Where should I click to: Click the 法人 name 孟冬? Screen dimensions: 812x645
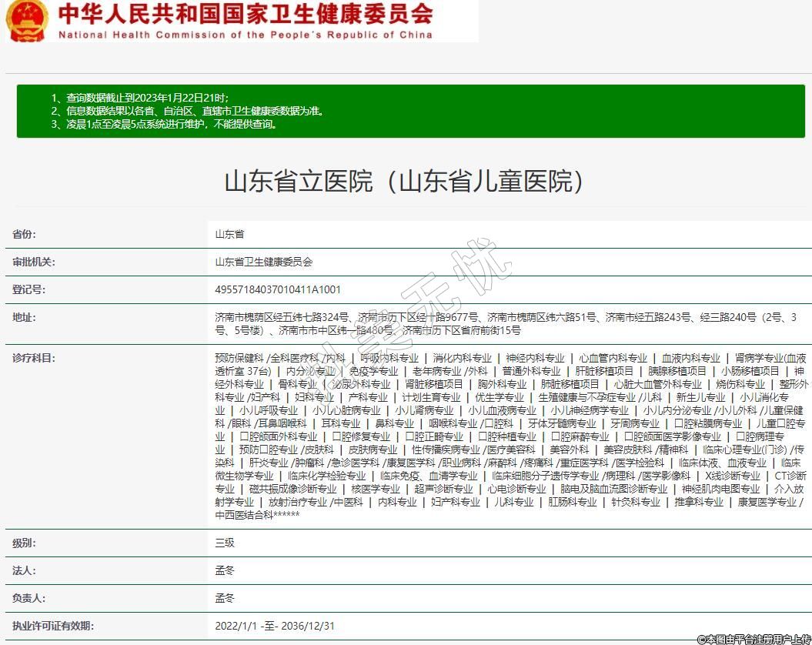(x=225, y=570)
